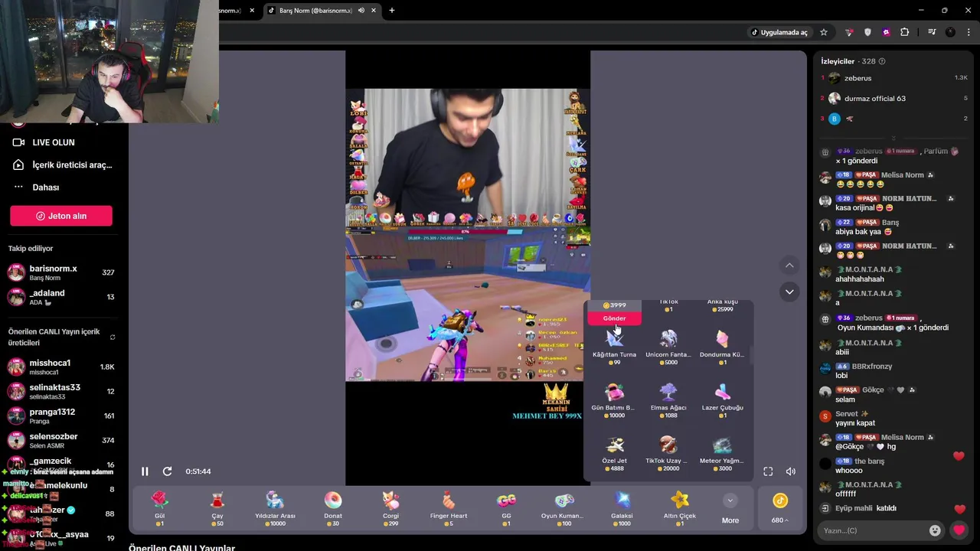Select the Gün Batımı gift
Viewport: 980px width, 551px height.
[x=614, y=400]
